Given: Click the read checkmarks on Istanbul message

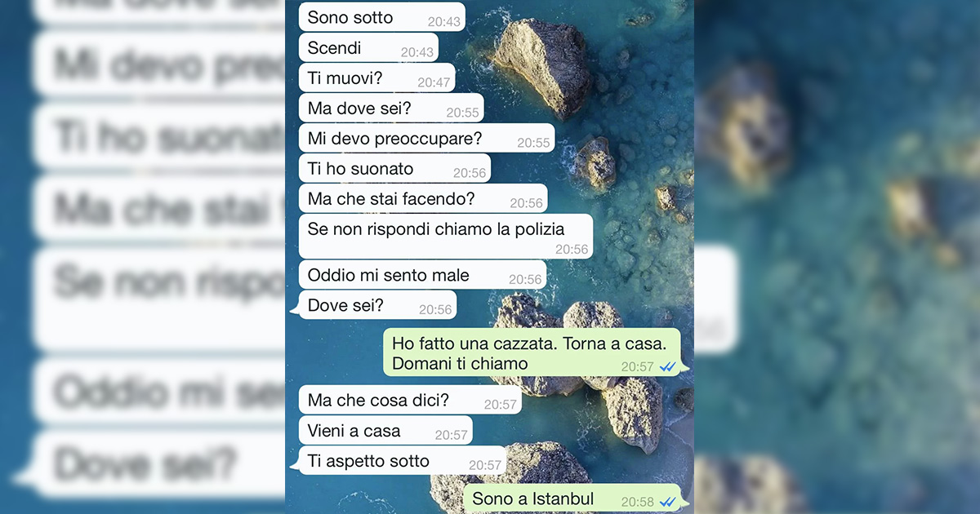Looking at the screenshot, I should (667, 502).
